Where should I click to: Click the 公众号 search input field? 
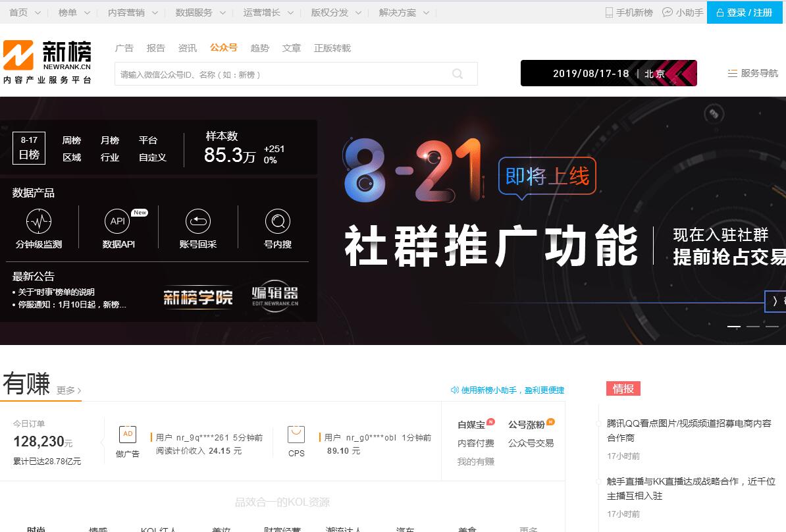pyautogui.click(x=283, y=74)
